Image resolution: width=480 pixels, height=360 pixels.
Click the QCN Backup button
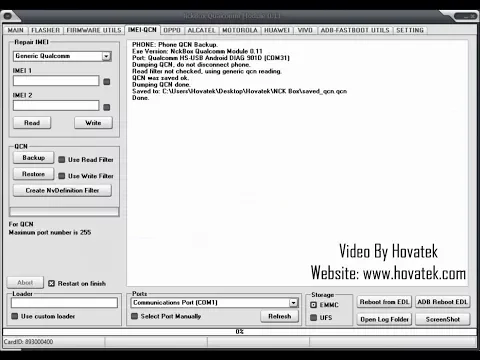click(34, 158)
